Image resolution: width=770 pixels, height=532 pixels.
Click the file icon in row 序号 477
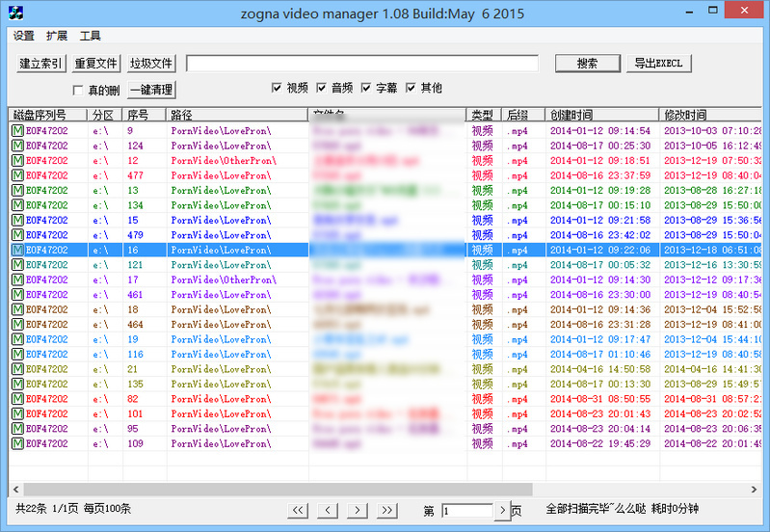[x=17, y=175]
